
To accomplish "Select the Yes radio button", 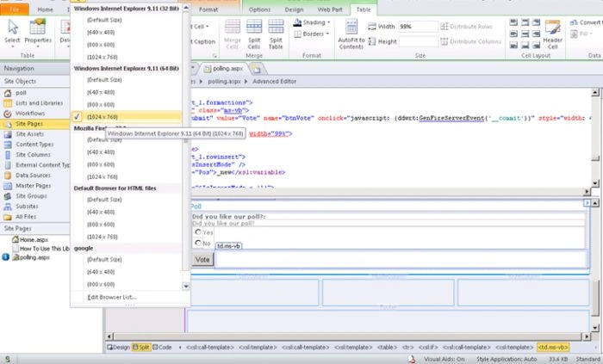I will click(197, 232).
